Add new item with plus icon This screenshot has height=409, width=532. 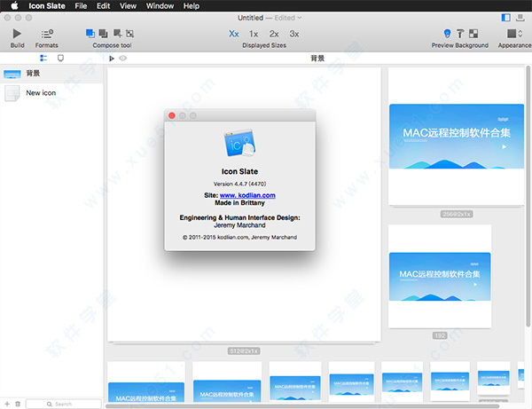click(7, 404)
